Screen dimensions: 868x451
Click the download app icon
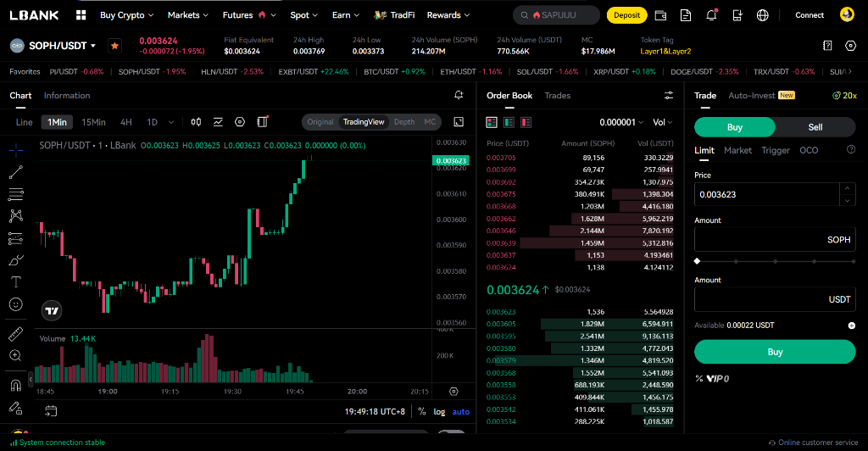737,15
